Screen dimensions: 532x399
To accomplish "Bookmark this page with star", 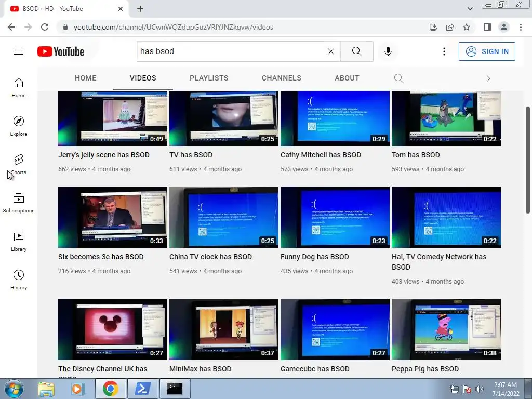I will [x=467, y=27].
